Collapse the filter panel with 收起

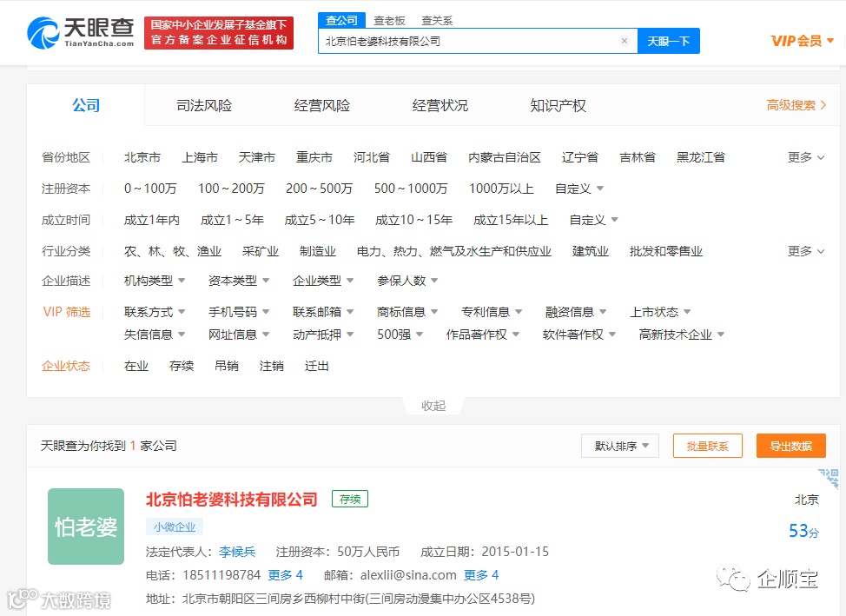[433, 406]
